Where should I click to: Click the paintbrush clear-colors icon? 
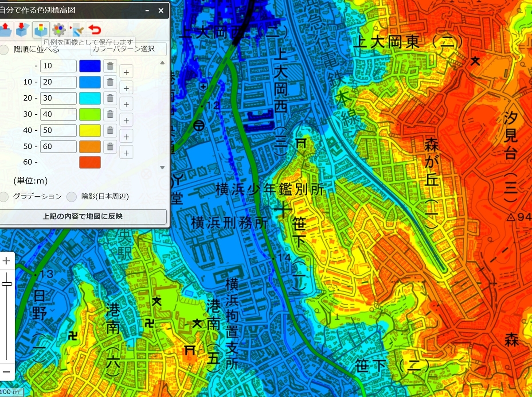[76, 29]
